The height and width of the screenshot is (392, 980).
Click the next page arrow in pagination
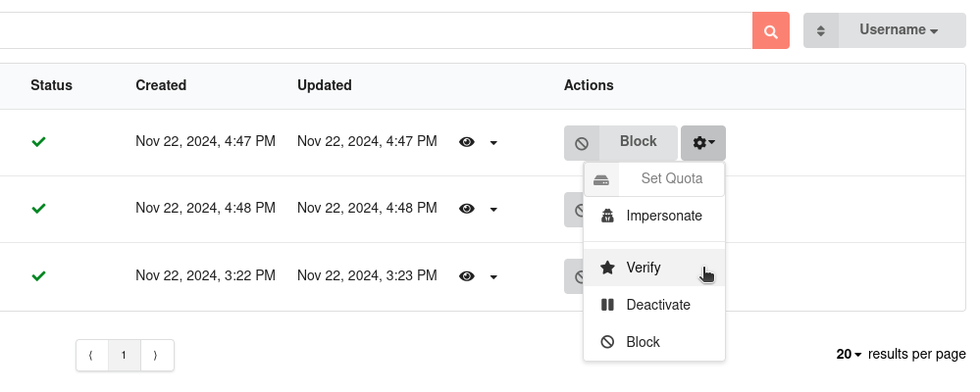[156, 355]
